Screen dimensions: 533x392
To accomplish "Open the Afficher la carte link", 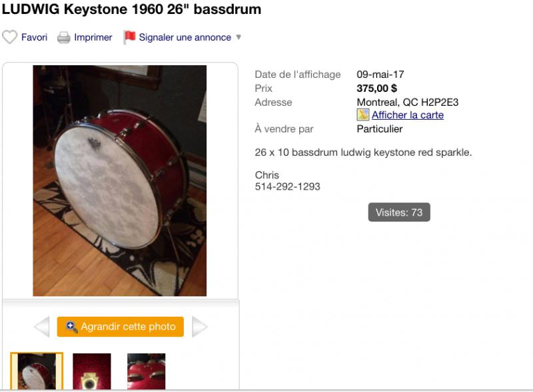I will (x=407, y=115).
